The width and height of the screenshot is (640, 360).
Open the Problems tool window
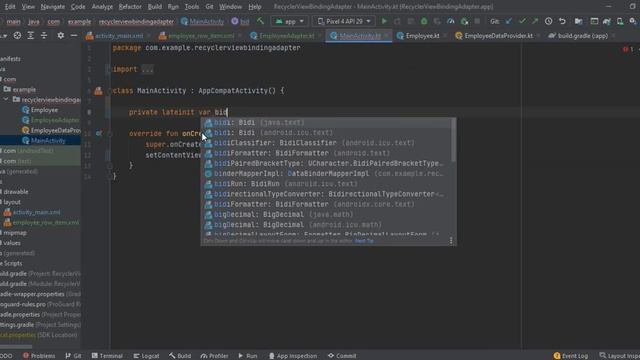coord(39,356)
